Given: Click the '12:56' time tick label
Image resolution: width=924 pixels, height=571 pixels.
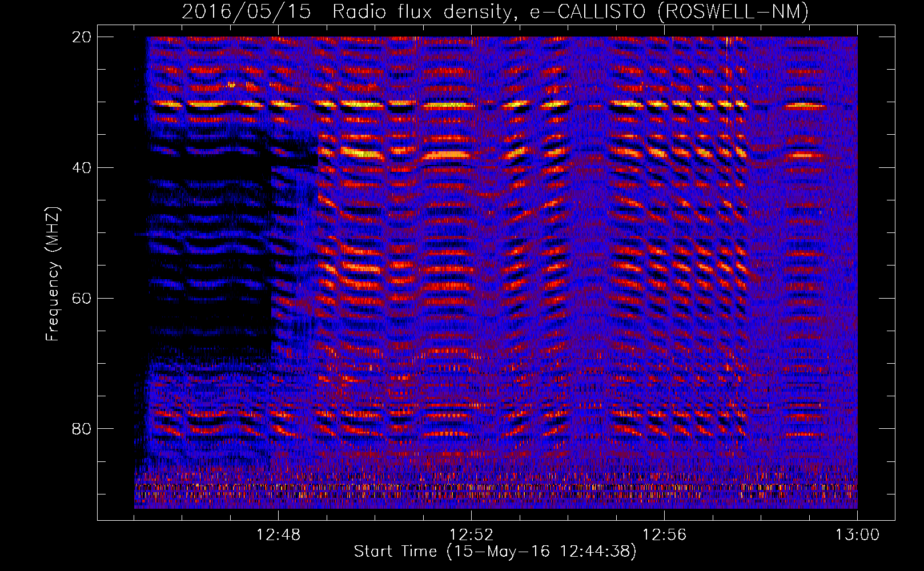Looking at the screenshot, I should tap(664, 535).
